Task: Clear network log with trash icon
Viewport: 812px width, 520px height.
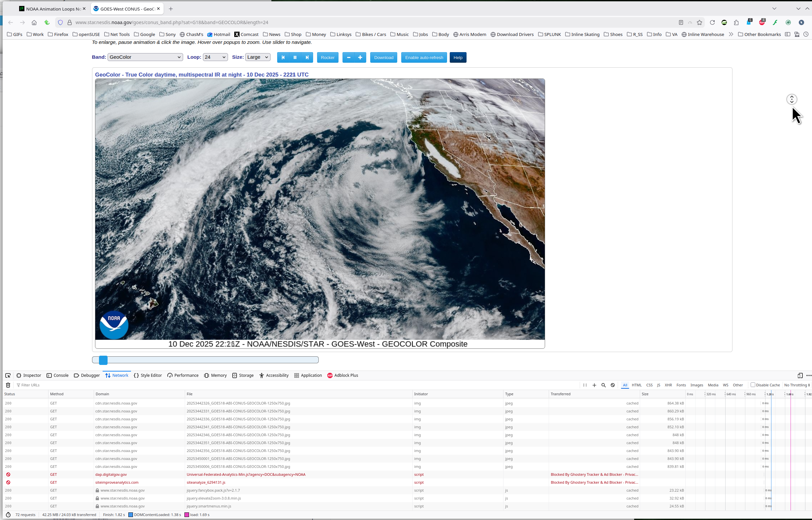Action: pos(8,385)
